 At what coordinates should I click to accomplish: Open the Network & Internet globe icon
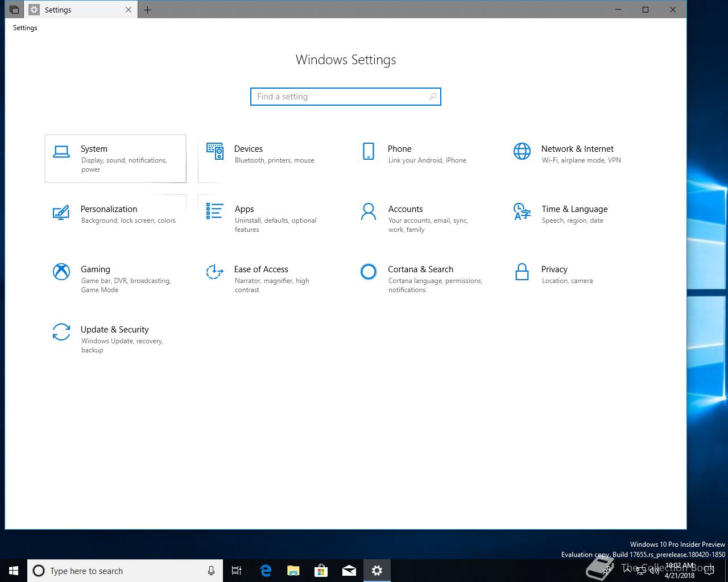(522, 151)
